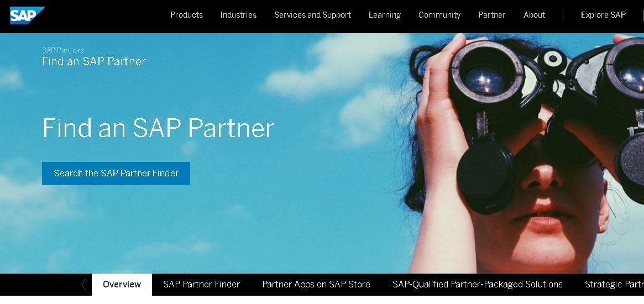This screenshot has width=644, height=304.
Task: Open the Partner menu
Action: tap(491, 15)
